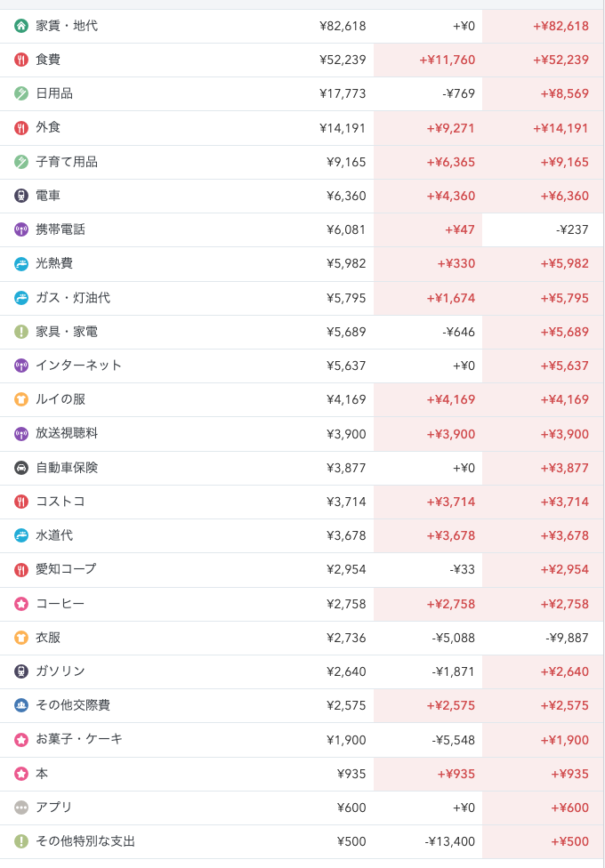
Task: Click the gray dots icon beside アプリ
Action: pos(21,808)
